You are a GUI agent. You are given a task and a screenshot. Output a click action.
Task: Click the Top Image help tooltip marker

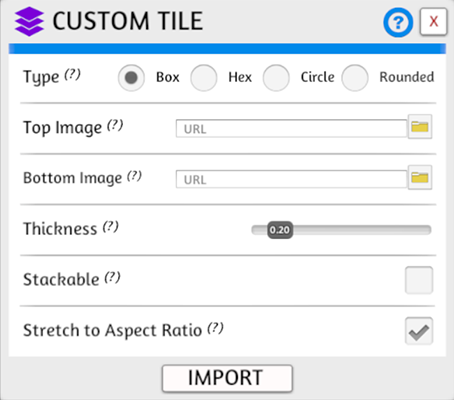tap(115, 125)
